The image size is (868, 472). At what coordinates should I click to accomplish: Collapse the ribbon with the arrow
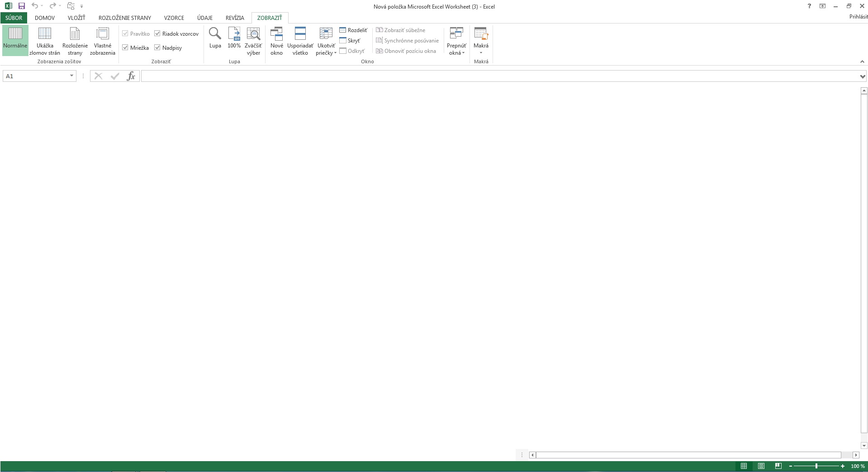point(862,61)
